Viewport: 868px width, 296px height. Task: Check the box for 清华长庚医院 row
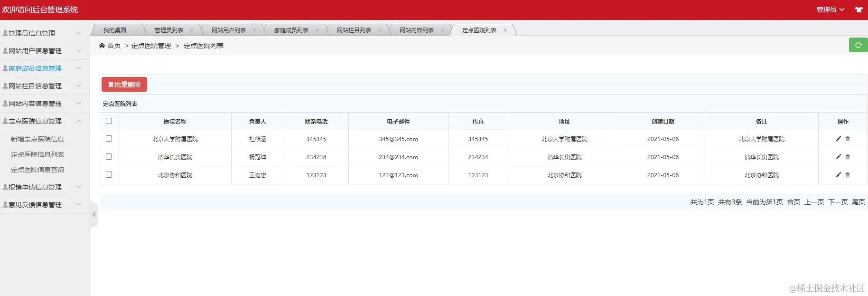pos(109,157)
